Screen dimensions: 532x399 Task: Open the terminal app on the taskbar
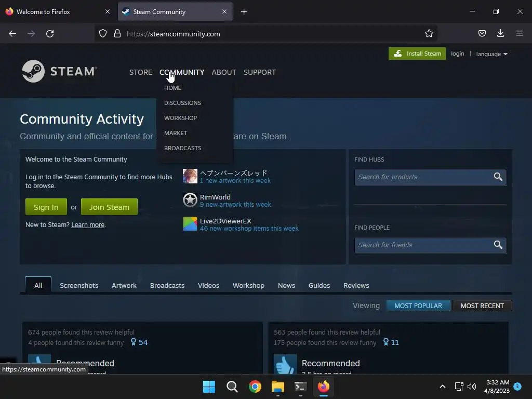coord(301,387)
